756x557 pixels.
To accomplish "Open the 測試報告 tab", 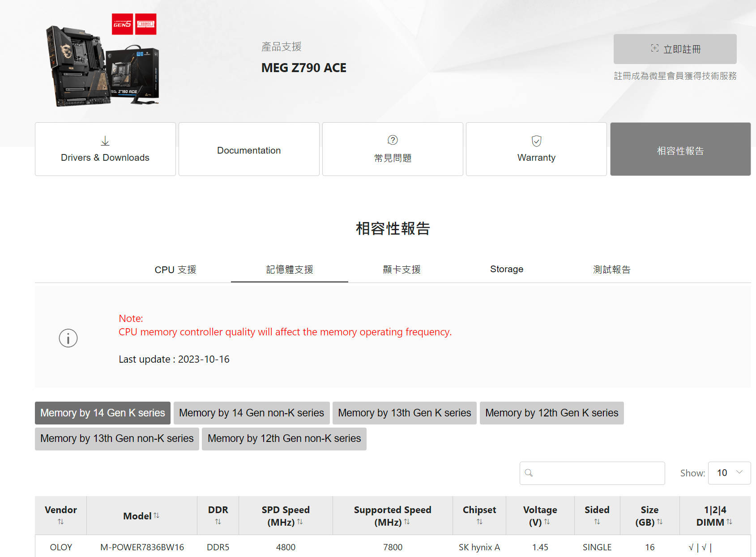I will tap(612, 270).
